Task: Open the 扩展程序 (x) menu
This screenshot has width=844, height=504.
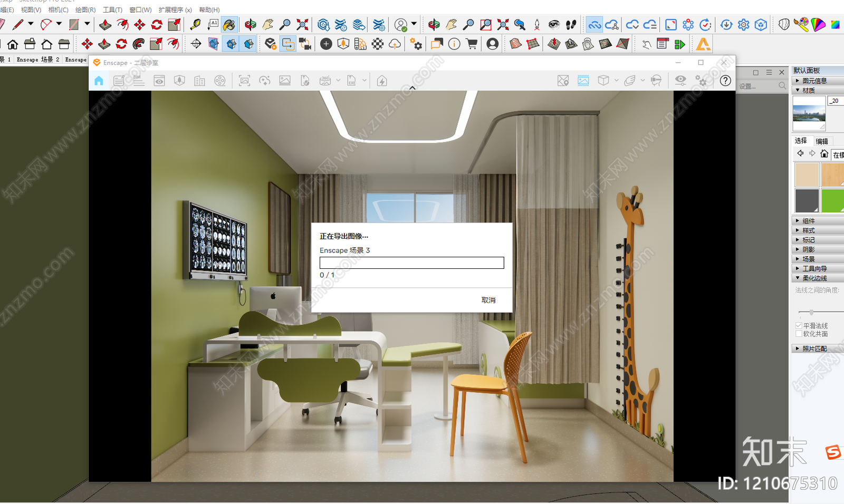Action: (175, 10)
